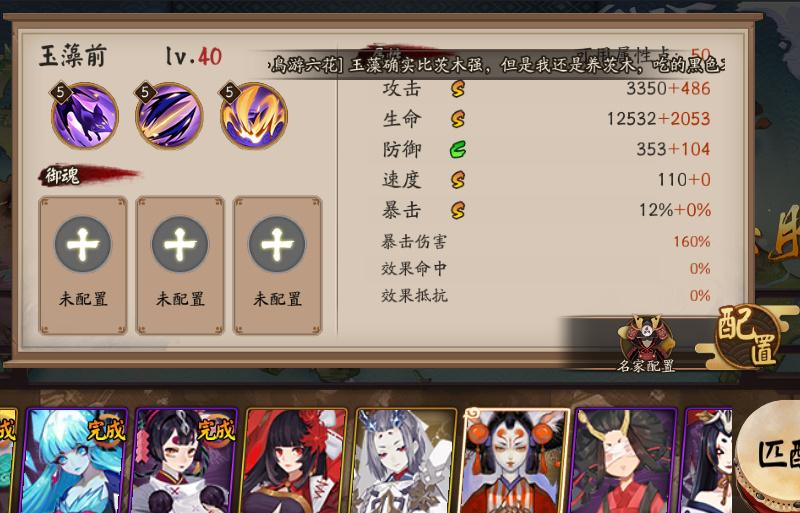Open the golden flame skill icon

click(254, 116)
